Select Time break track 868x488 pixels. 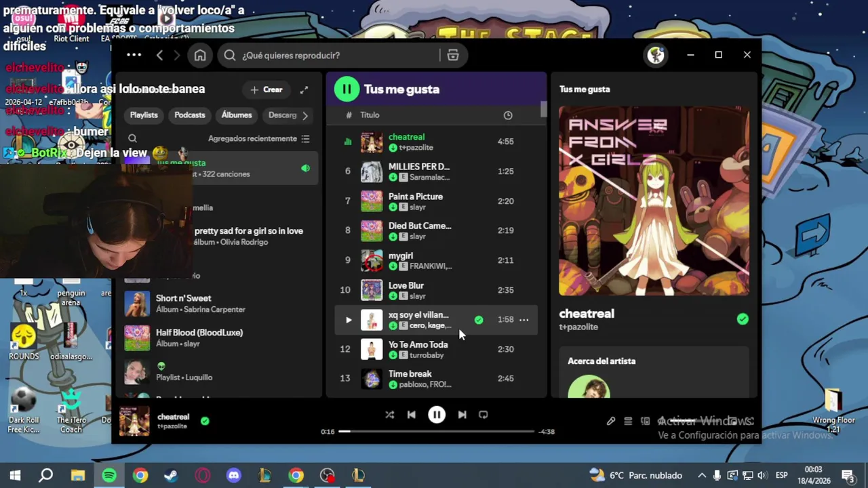click(436, 378)
